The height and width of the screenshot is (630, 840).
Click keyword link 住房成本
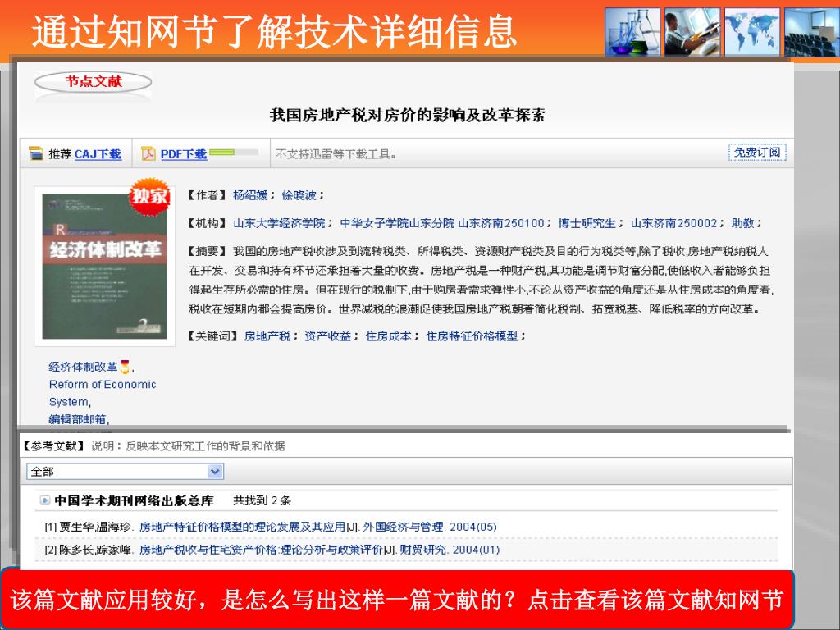click(x=388, y=336)
